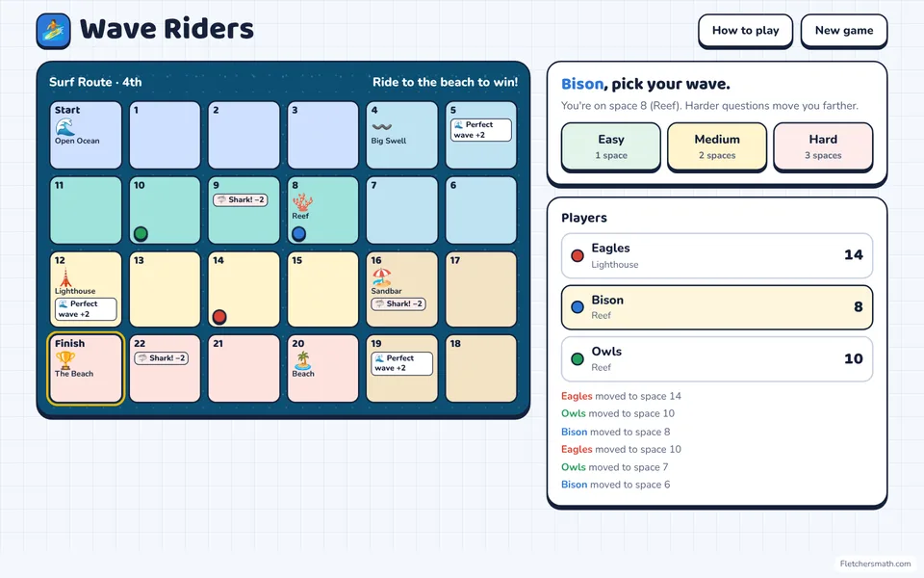Click the Owls score 10
924x578 pixels.
854,358
